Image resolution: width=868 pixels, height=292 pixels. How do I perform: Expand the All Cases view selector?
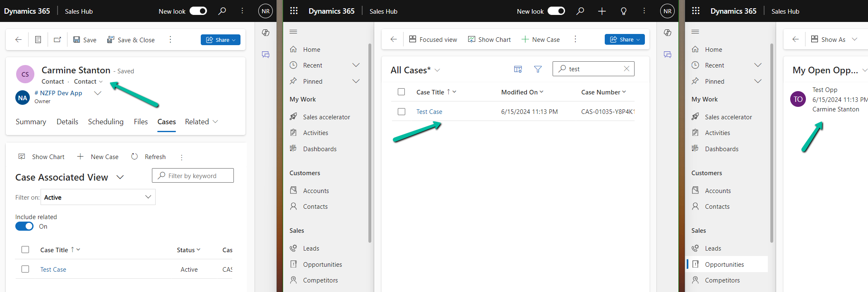(x=438, y=70)
